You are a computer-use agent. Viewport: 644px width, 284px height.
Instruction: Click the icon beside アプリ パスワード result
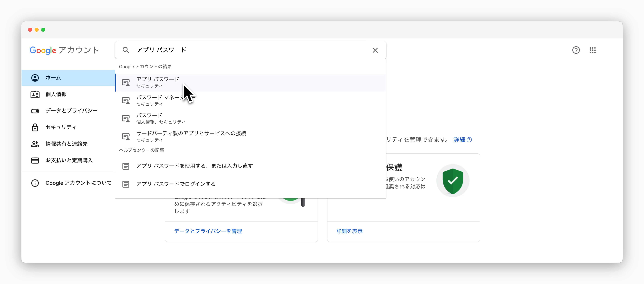(x=126, y=82)
